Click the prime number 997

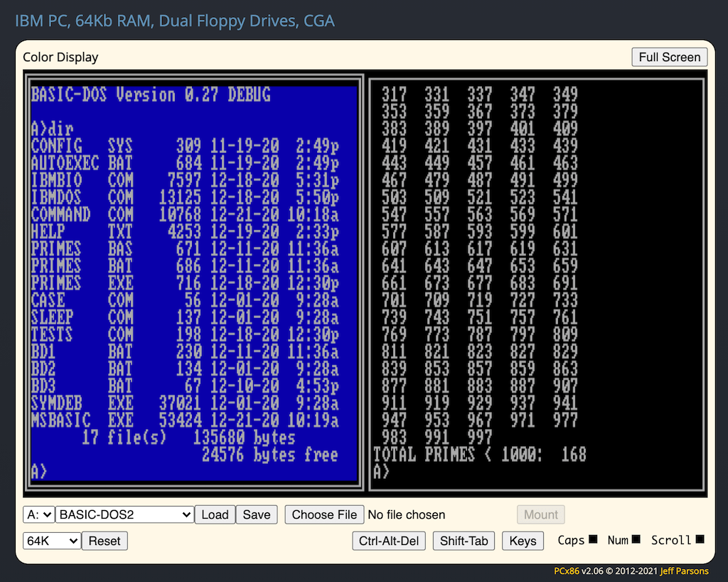tap(480, 438)
